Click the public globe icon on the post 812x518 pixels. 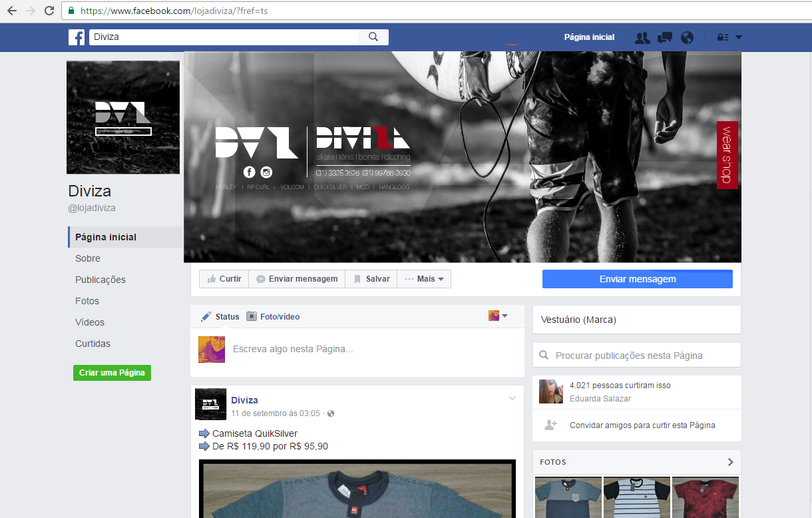pos(331,413)
